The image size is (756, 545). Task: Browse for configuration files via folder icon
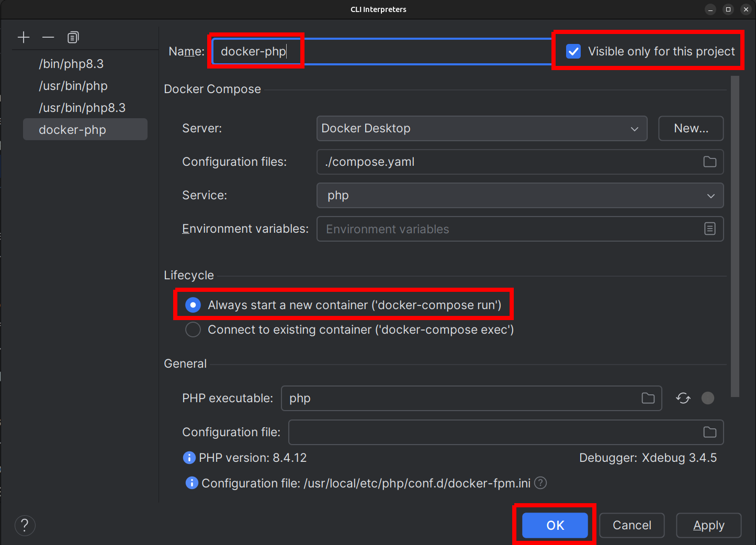[x=709, y=162]
